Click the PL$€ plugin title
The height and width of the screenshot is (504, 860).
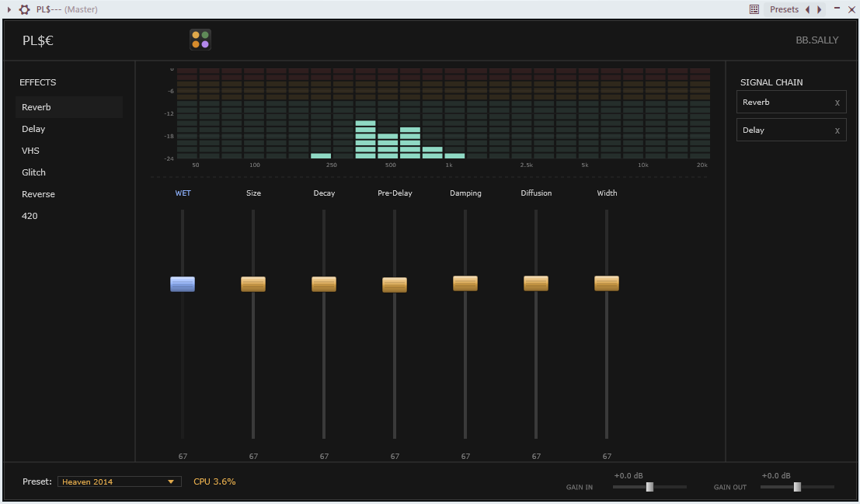tap(38, 40)
